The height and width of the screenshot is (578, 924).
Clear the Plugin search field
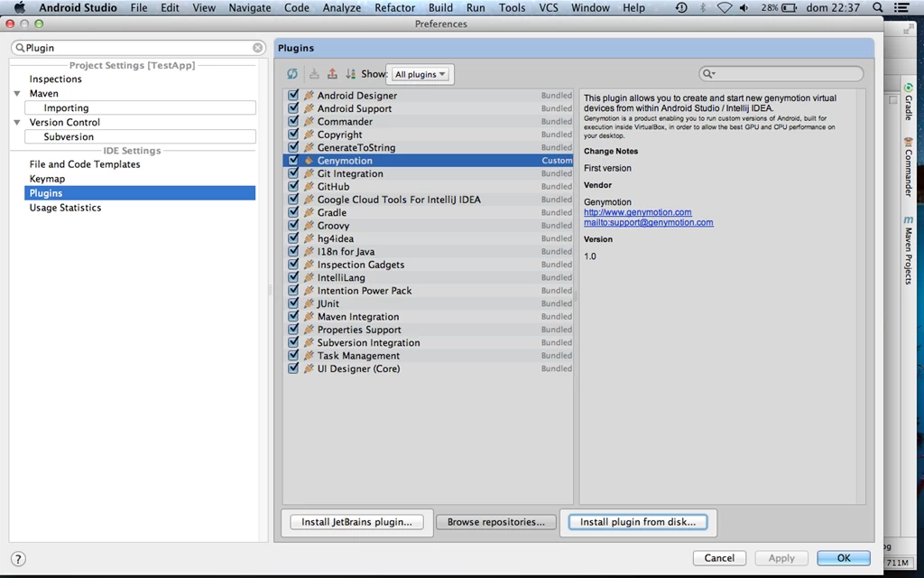[x=257, y=48]
